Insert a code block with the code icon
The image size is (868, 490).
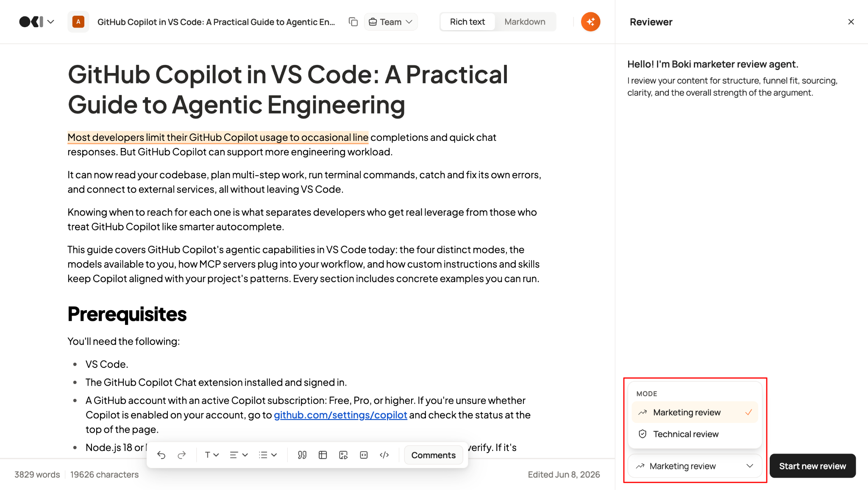click(384, 455)
